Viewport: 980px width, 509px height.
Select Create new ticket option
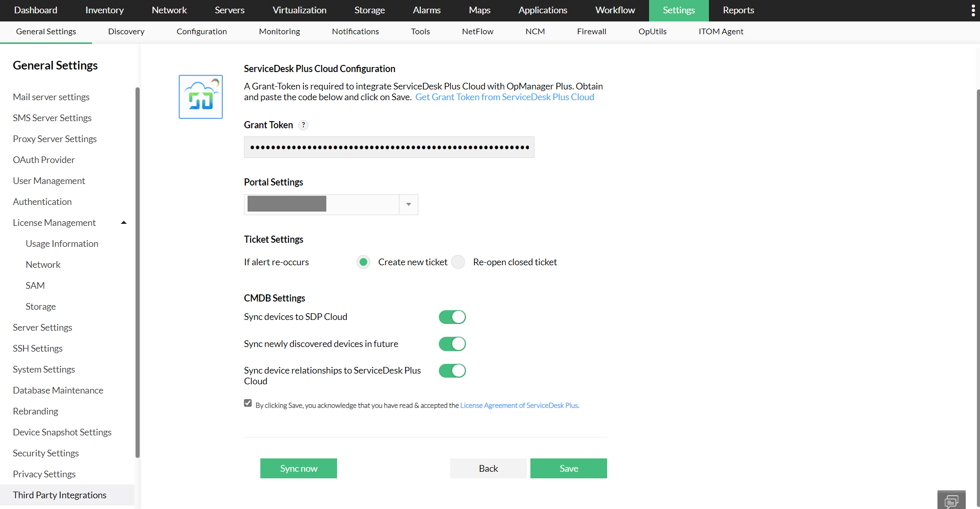coord(363,262)
